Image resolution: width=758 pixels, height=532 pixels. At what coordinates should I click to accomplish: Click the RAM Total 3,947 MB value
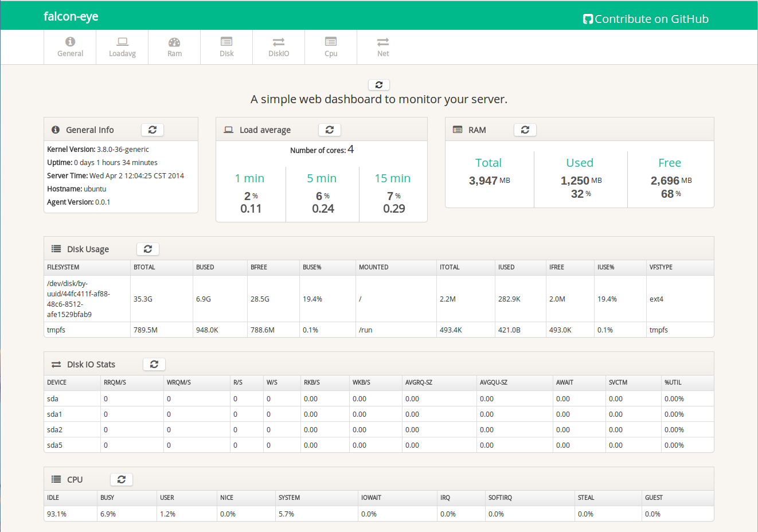[x=489, y=181]
